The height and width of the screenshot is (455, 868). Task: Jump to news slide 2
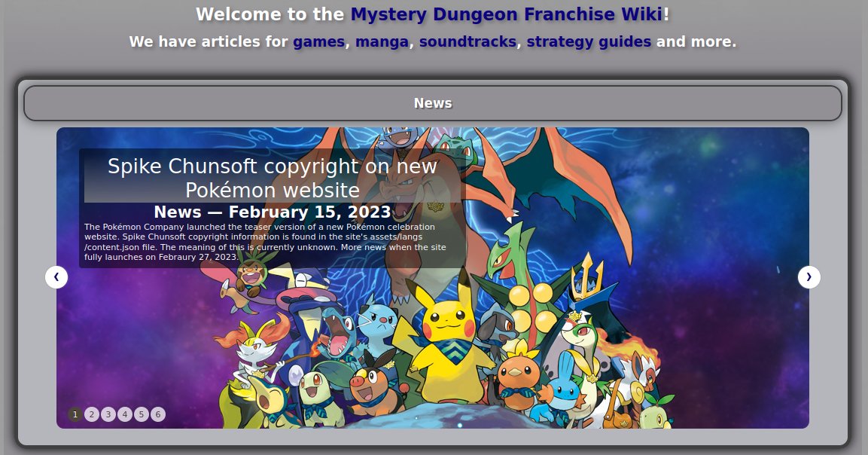click(x=92, y=414)
